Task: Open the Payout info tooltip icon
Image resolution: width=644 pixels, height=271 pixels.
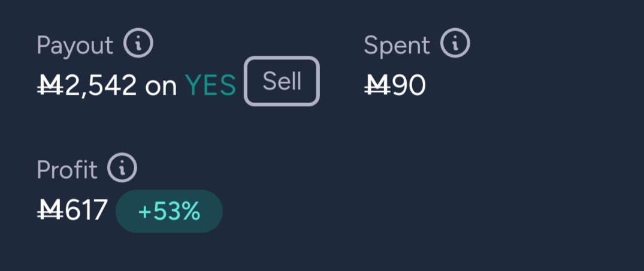Action: click(138, 44)
